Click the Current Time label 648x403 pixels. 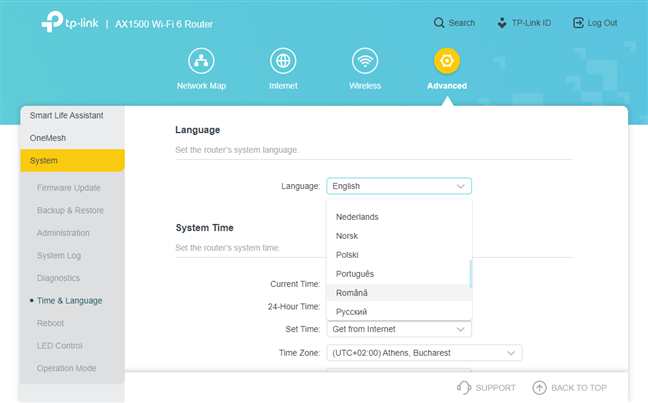[x=295, y=284]
